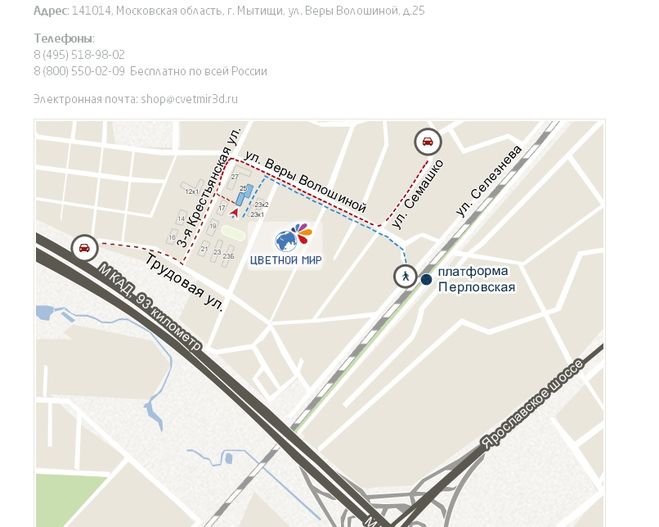Image resolution: width=659 pixels, height=527 pixels.
Task: Open the shop@cvetmir3d.ru email address
Action: tap(189, 99)
